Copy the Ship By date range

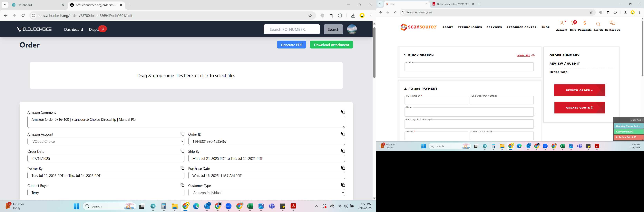[x=343, y=151]
